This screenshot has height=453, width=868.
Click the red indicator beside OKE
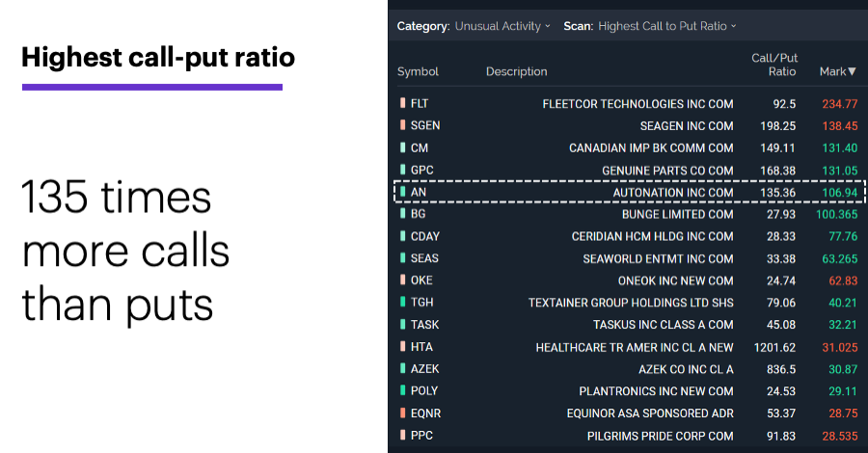(402, 280)
